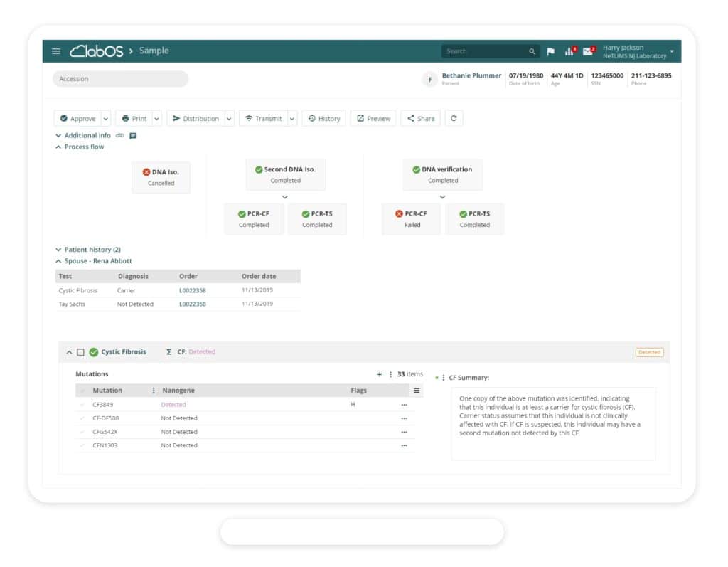Expand the Patient history section
The image size is (728, 567).
tap(58, 250)
